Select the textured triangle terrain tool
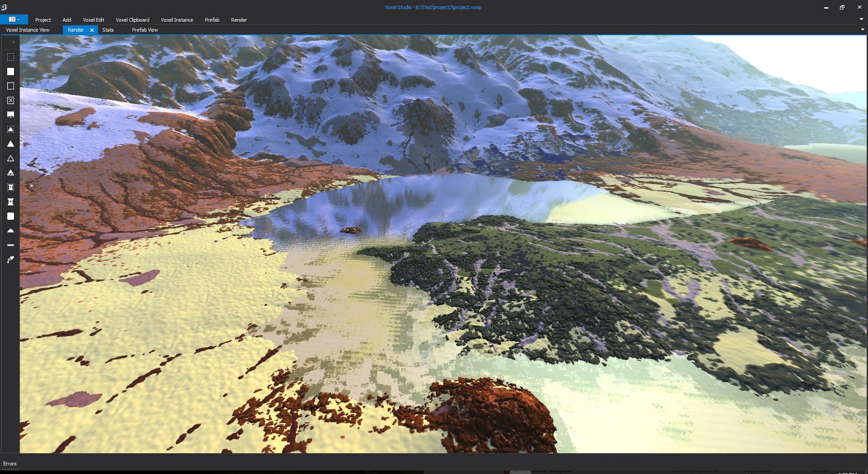 click(x=10, y=173)
